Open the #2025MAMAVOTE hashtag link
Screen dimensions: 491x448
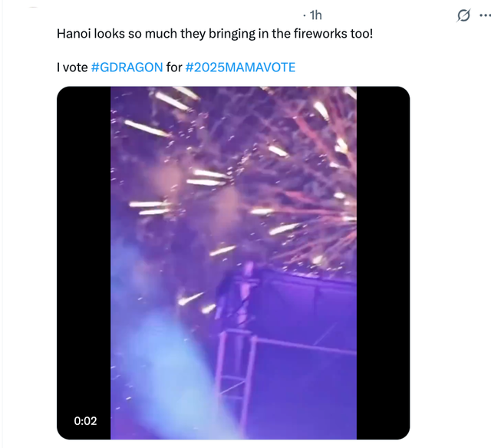(x=240, y=68)
